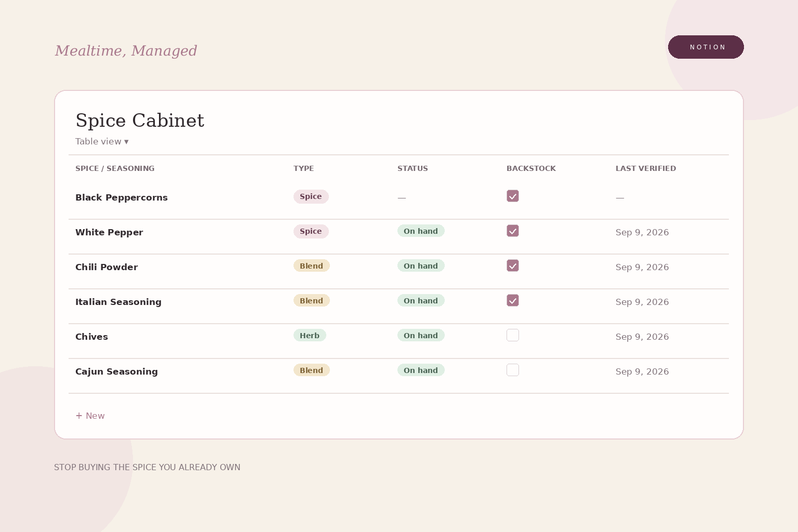Click the Blend tag for Italian Seasoning
Viewport: 798px width, 532px height.
click(311, 301)
